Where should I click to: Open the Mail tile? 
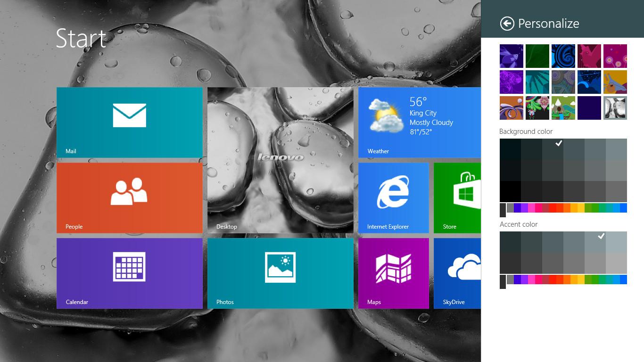(x=130, y=123)
